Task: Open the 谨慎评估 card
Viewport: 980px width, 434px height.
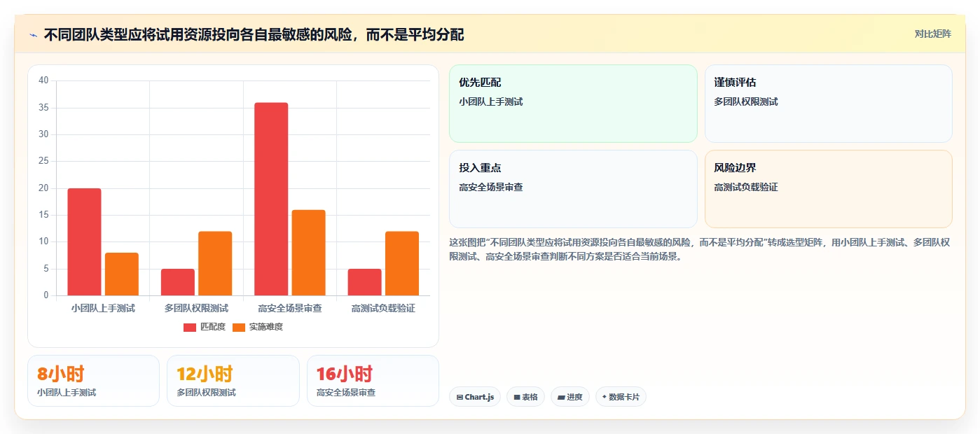Action: pyautogui.click(x=829, y=104)
